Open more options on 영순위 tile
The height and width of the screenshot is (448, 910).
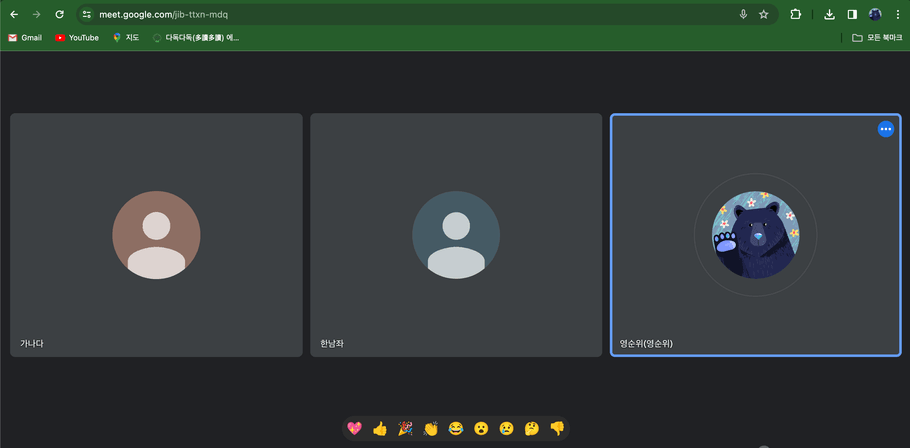click(x=886, y=129)
